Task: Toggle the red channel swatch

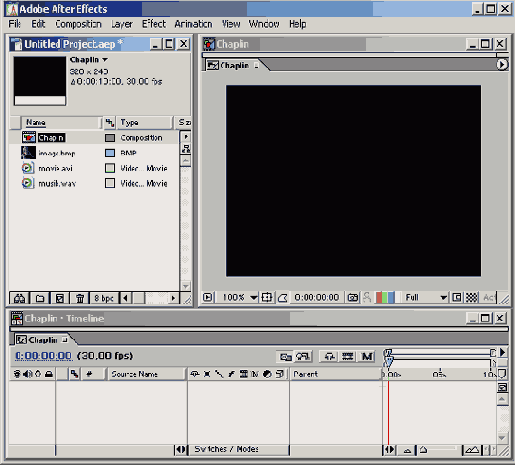Action: (379, 297)
